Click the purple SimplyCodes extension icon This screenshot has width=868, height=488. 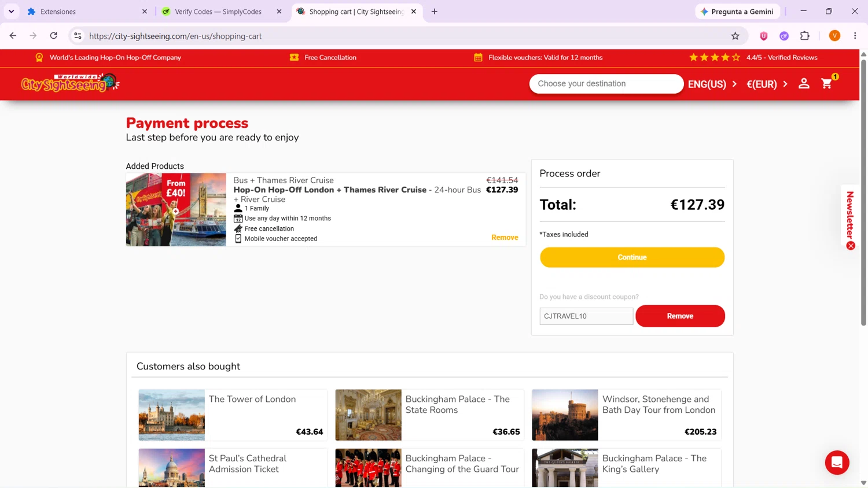point(784,36)
